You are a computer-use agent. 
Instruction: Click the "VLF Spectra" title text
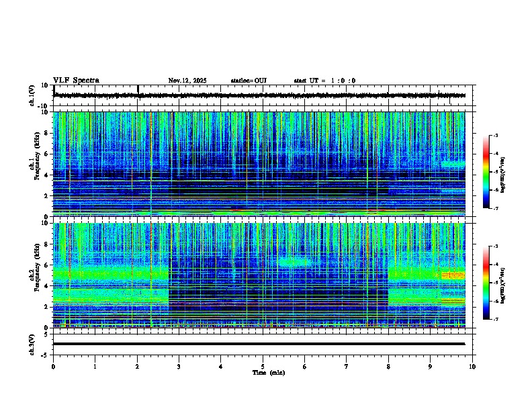point(77,81)
